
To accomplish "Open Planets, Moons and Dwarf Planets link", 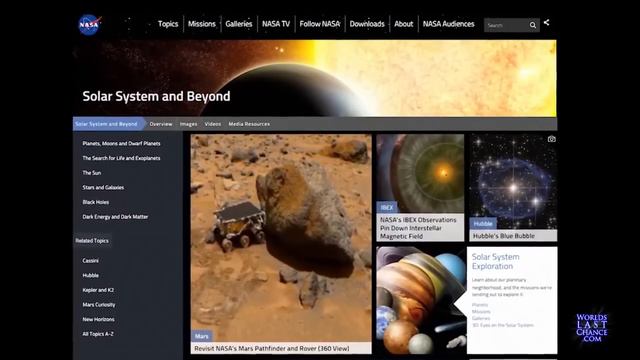I will [121, 144].
